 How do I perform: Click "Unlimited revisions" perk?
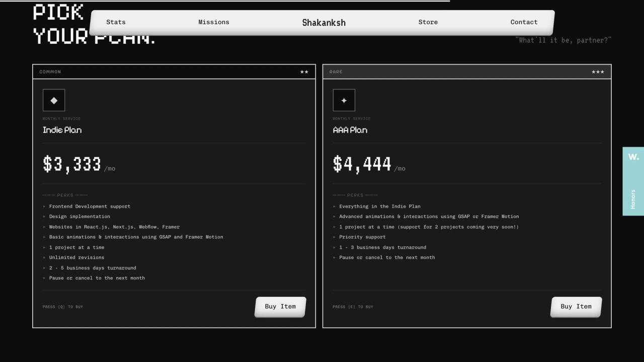[x=77, y=257]
